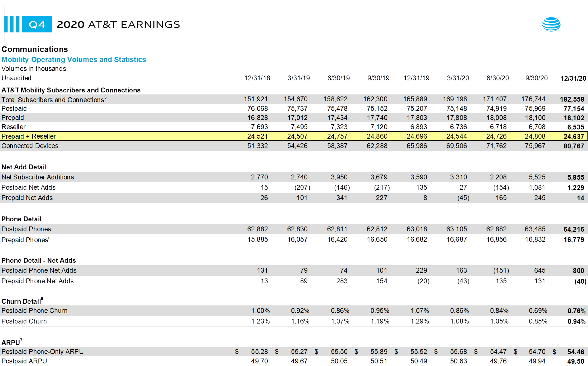This screenshot has height=366, width=588.
Task: Select the Postpaid Phone-Only ARPU label
Action: coord(43,352)
